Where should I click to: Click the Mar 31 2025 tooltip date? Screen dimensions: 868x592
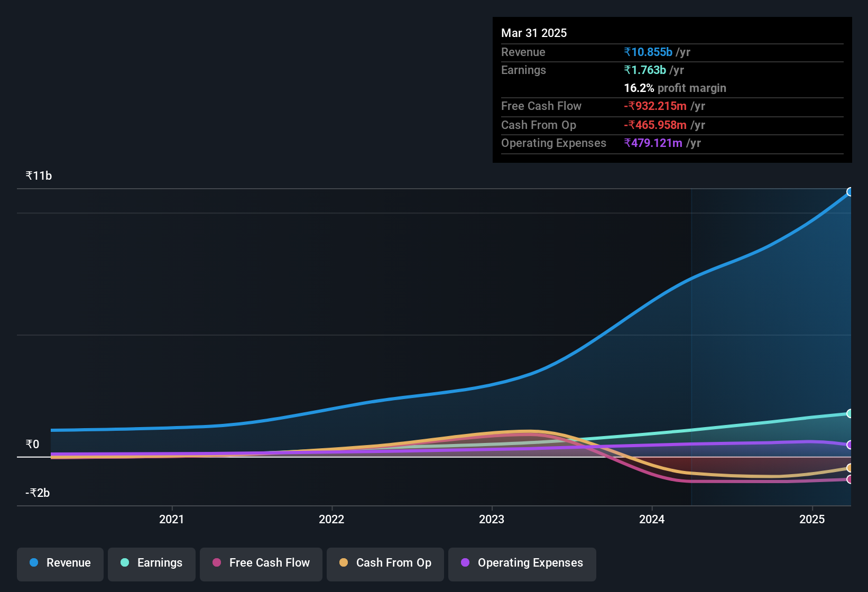(x=534, y=33)
